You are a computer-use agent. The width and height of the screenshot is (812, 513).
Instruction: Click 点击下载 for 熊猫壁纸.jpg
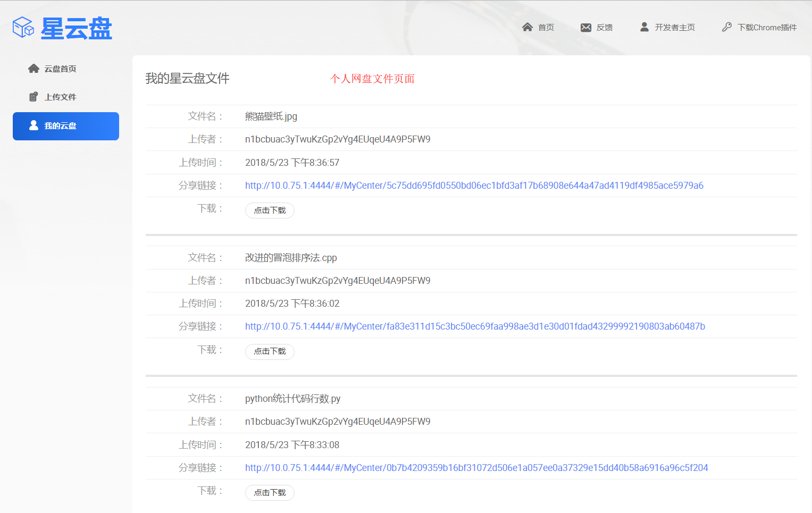click(270, 211)
